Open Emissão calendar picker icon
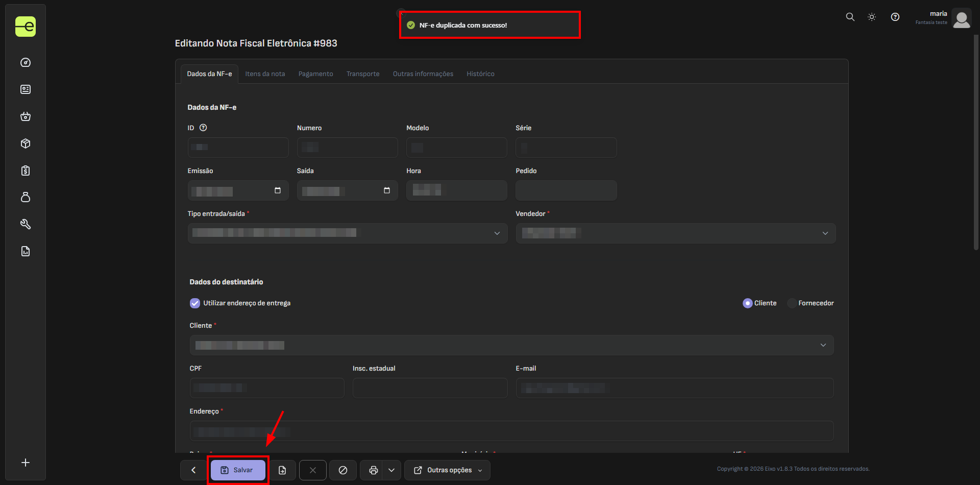This screenshot has height=485, width=980. (278, 190)
